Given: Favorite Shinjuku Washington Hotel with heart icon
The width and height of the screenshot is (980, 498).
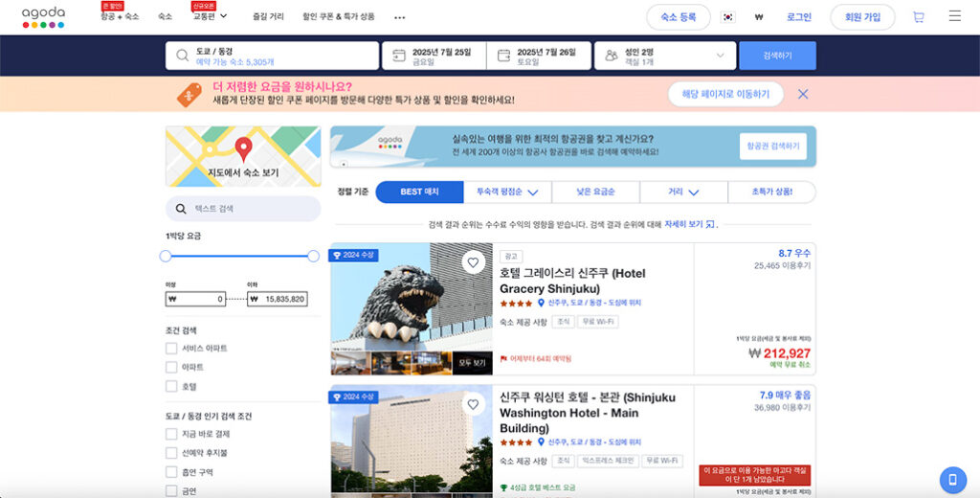Looking at the screenshot, I should (473, 405).
